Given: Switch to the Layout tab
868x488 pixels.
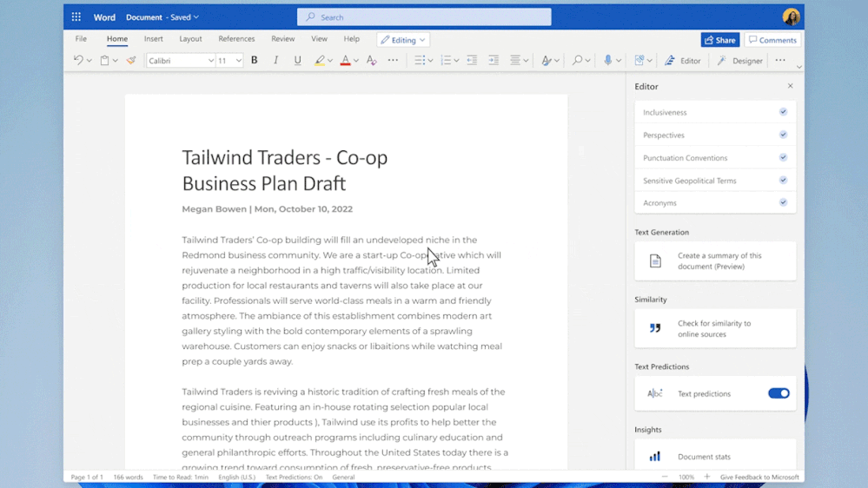Looking at the screenshot, I should [190, 39].
